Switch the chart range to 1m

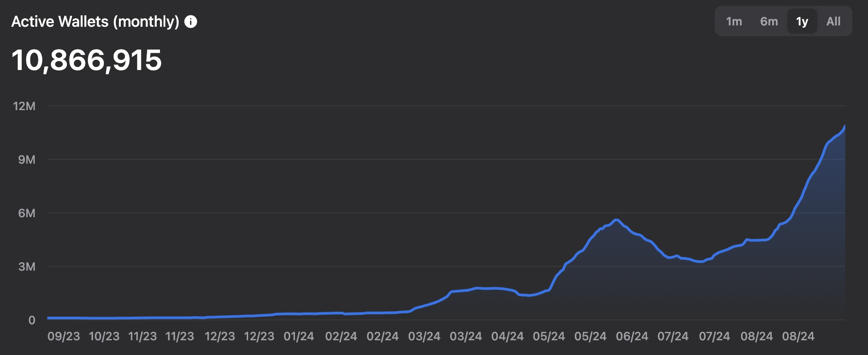pyautogui.click(x=734, y=21)
